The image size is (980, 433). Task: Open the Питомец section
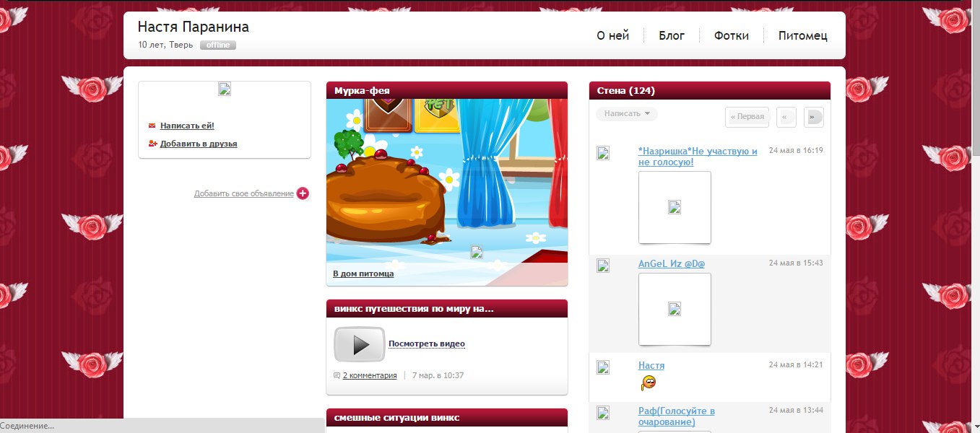[803, 36]
